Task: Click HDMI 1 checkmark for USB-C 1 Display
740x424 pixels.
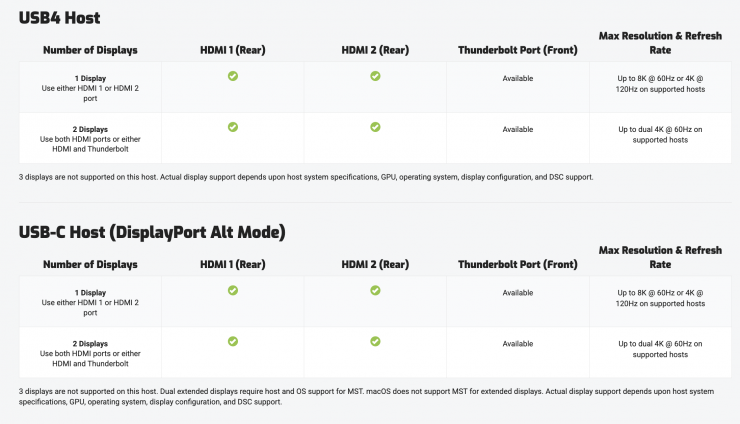Action: point(233,290)
